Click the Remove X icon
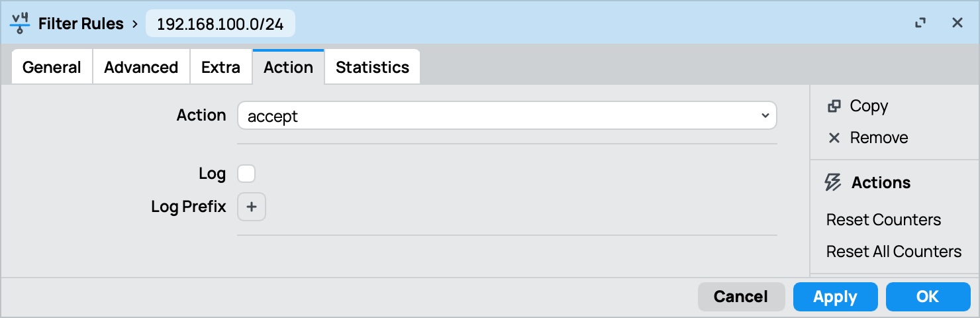The height and width of the screenshot is (318, 980). (834, 138)
